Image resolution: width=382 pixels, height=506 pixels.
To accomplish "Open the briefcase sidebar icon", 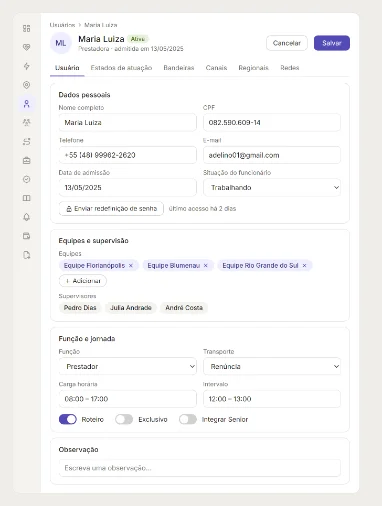I will 27,160.
